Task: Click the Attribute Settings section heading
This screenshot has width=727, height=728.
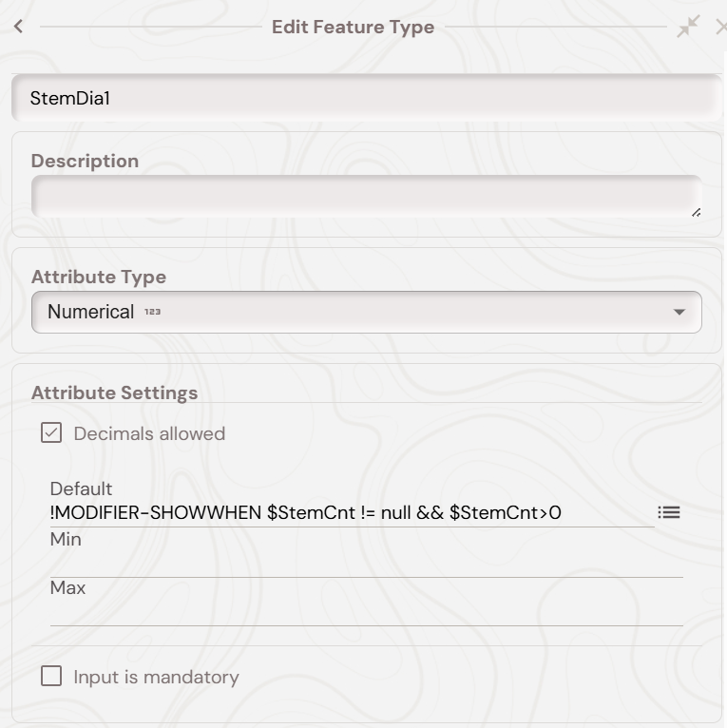Action: click(x=114, y=393)
